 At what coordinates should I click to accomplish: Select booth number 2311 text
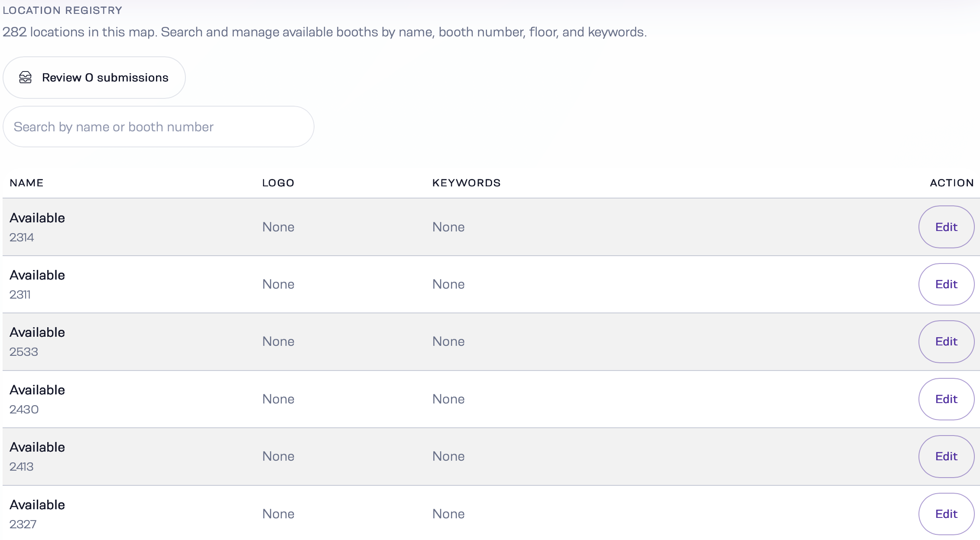20,295
